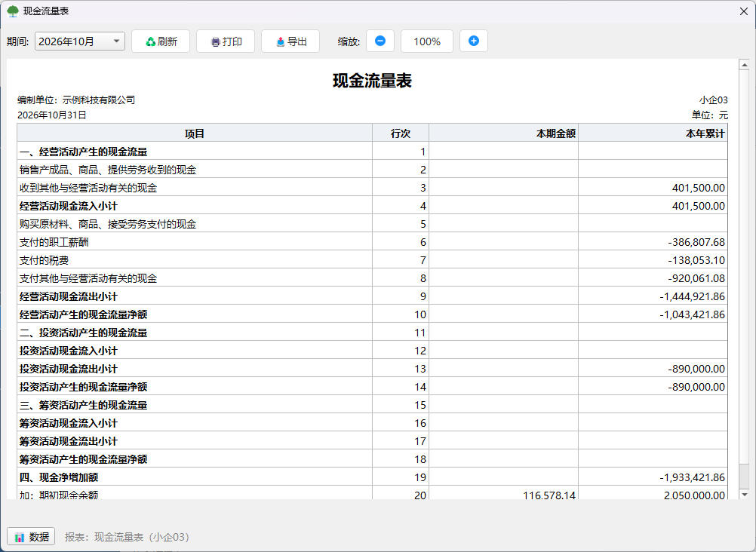Select row 投资活动现金流入小计
The height and width of the screenshot is (552, 756).
(x=372, y=350)
